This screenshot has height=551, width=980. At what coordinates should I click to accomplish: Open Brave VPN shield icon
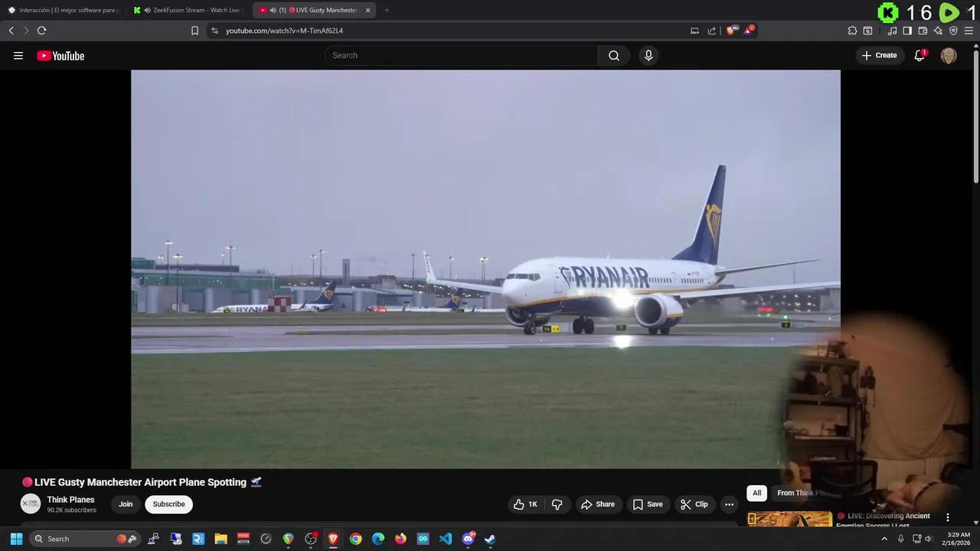point(953,31)
